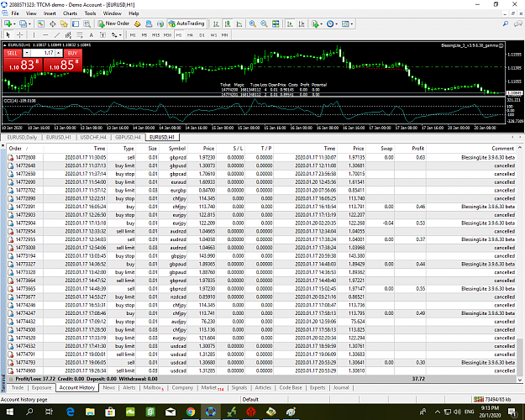Toggle the Navigator star-folder icon
The width and height of the screenshot is (525, 420).
pos(64,24)
